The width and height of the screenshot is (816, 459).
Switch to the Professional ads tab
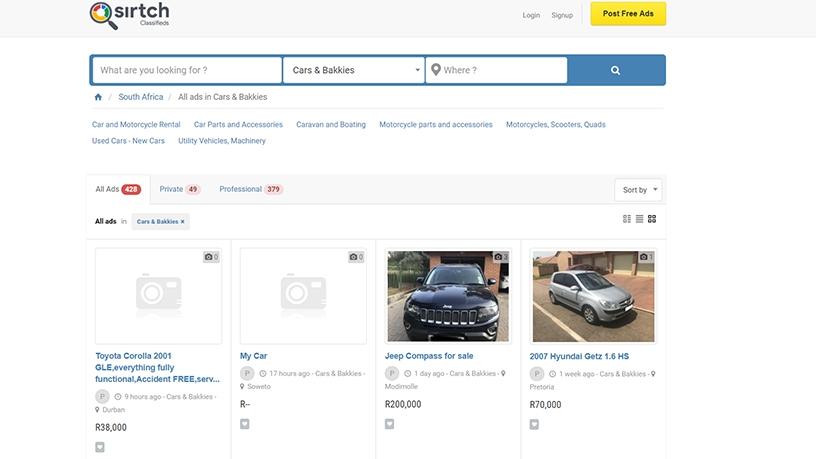[x=250, y=189]
